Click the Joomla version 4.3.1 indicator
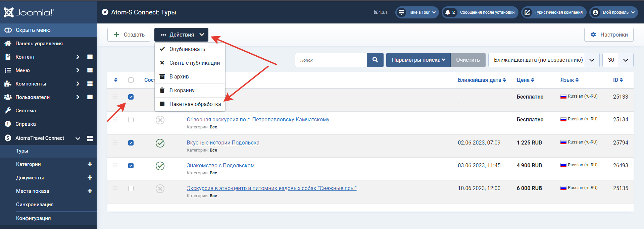 click(x=380, y=12)
